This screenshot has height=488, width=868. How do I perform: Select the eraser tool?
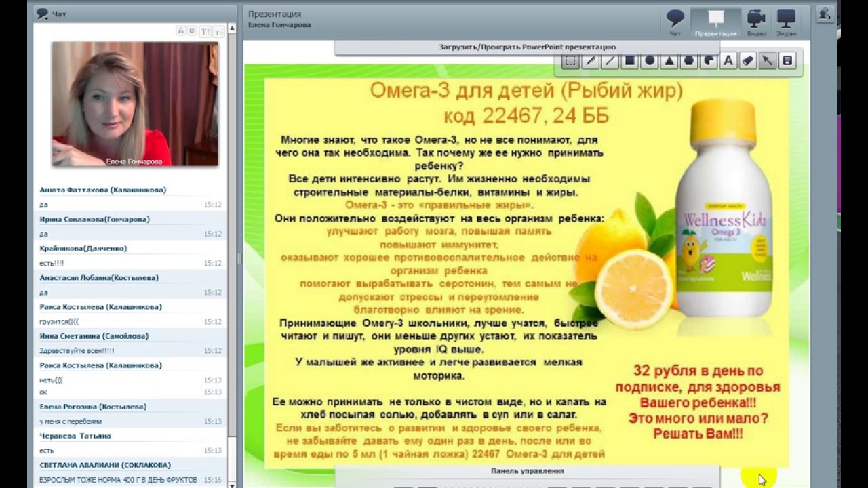(x=747, y=61)
